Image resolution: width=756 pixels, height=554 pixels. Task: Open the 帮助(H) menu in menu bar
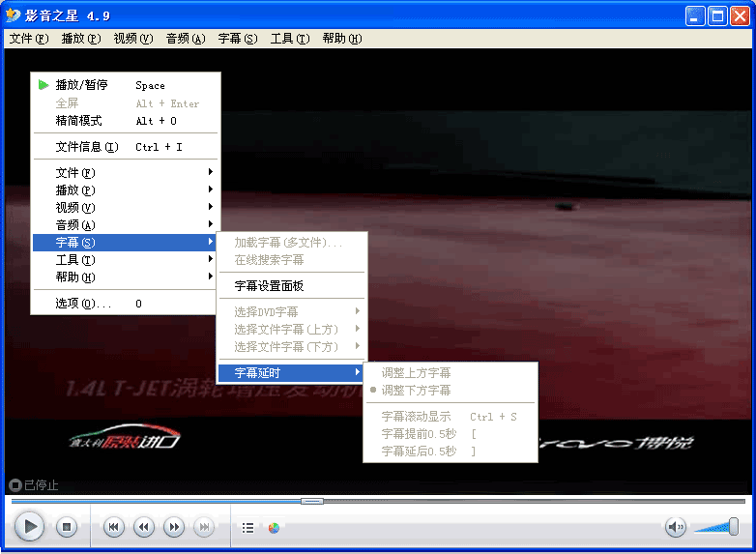pos(342,39)
